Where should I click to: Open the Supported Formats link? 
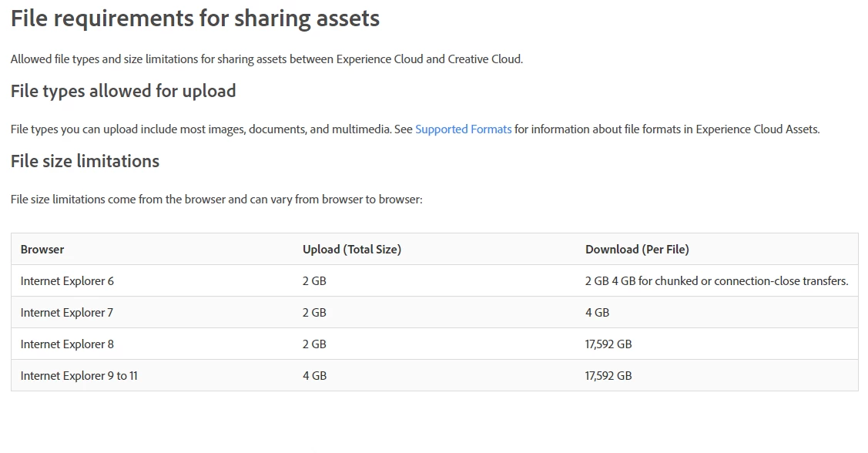point(463,129)
